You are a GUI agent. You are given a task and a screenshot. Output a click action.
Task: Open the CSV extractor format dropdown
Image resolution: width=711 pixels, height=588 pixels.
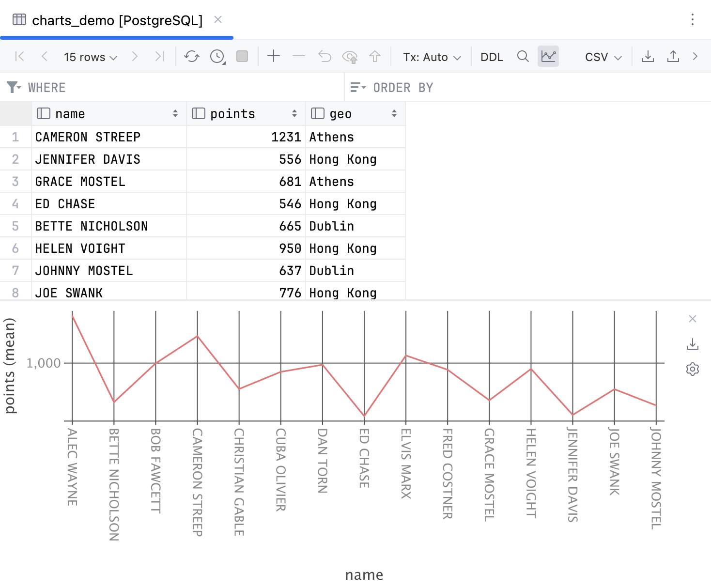602,56
